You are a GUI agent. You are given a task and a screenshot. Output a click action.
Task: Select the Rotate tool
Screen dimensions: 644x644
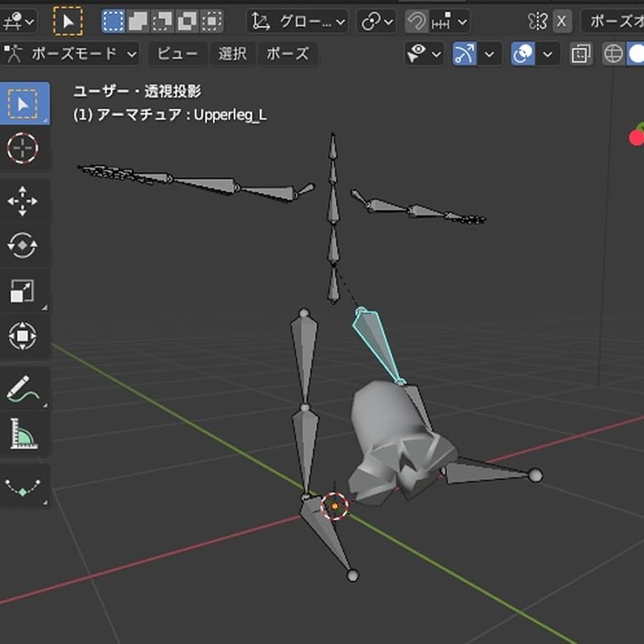pyautogui.click(x=23, y=246)
